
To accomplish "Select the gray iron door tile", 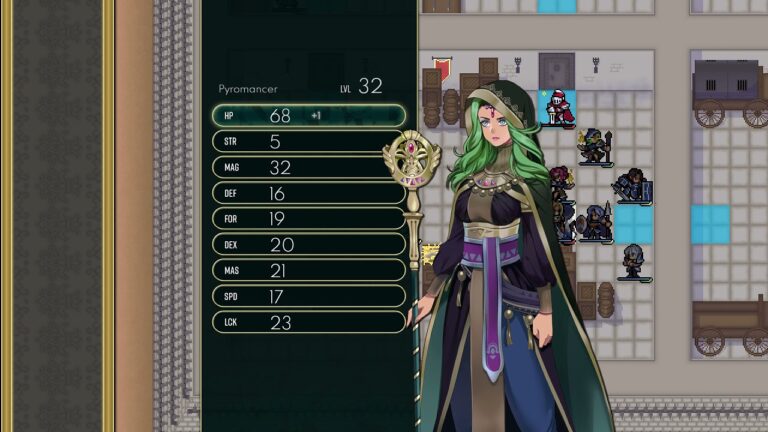I will pos(556,71).
